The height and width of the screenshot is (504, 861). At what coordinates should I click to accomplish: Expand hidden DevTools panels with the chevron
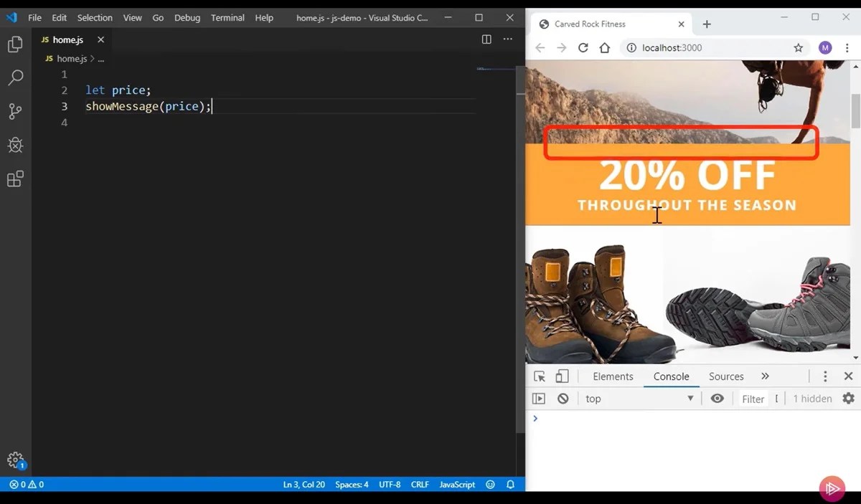click(x=765, y=376)
